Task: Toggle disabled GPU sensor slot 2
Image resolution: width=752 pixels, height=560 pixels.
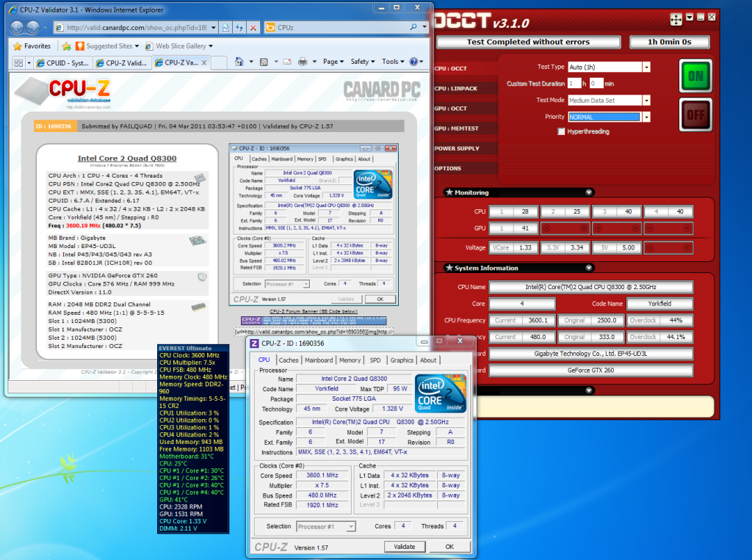Action: tap(565, 228)
